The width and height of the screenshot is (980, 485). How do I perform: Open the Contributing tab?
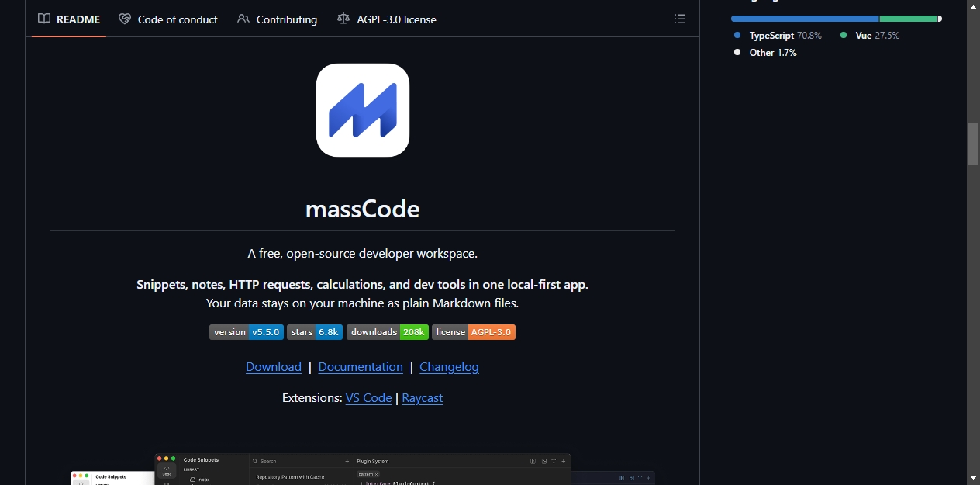click(x=278, y=19)
